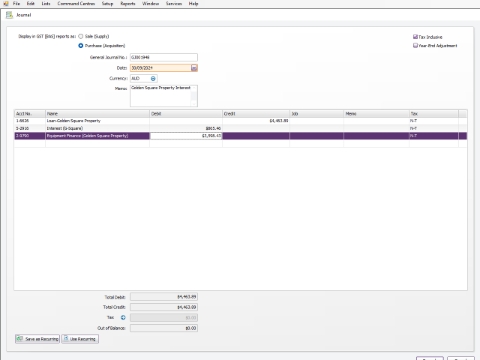Open the Edit menu
This screenshot has height=360, width=480.
[x=30, y=3]
